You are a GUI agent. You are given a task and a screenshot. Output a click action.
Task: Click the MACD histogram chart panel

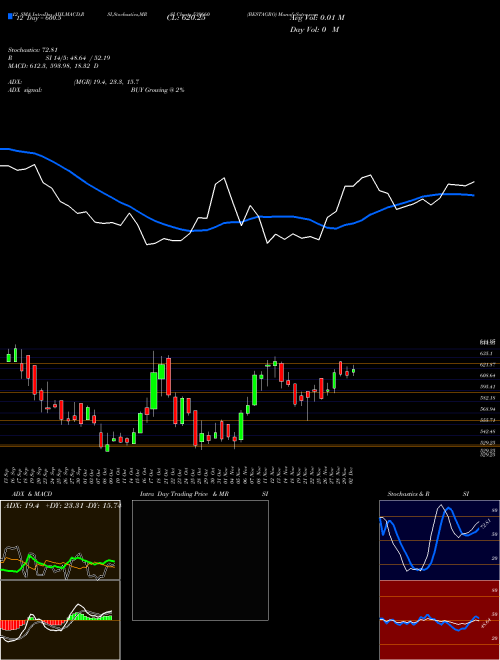(60, 620)
